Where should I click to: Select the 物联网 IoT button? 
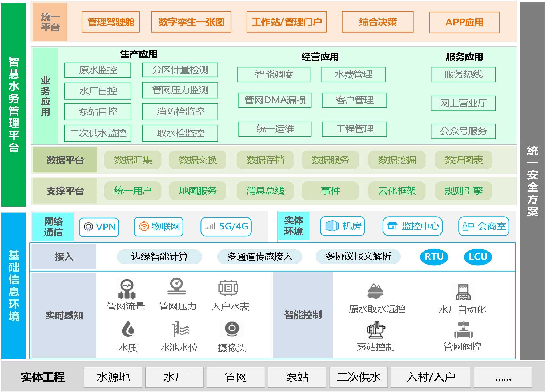point(159,227)
